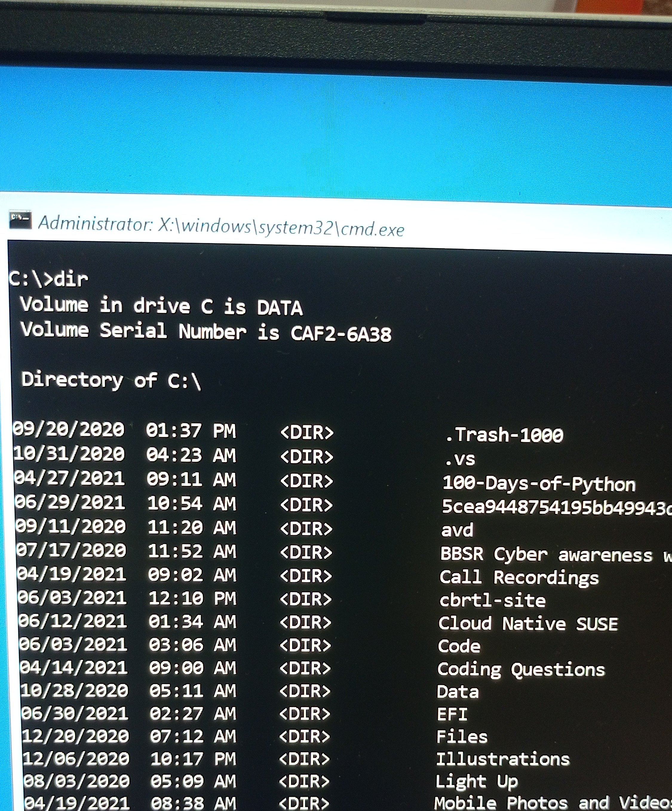
Task: Click the date 09/11/2020
Action: pos(71,527)
